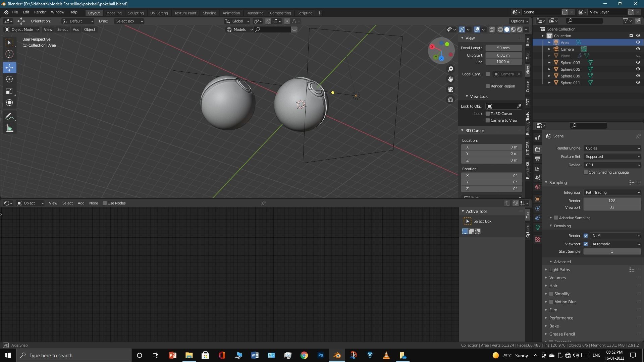Screen dimensions: 644x362
Task: Tick the Use Nodes checkbox
Action: [x=105, y=203]
